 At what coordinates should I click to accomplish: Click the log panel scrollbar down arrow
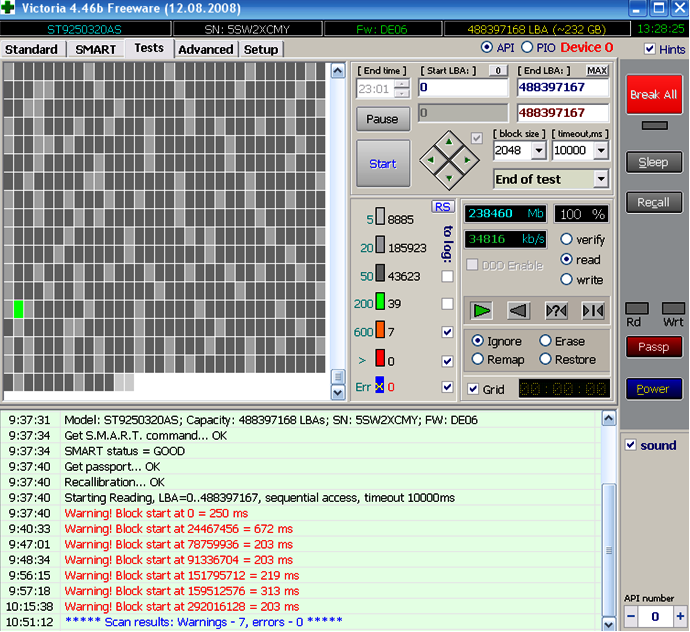point(609,624)
